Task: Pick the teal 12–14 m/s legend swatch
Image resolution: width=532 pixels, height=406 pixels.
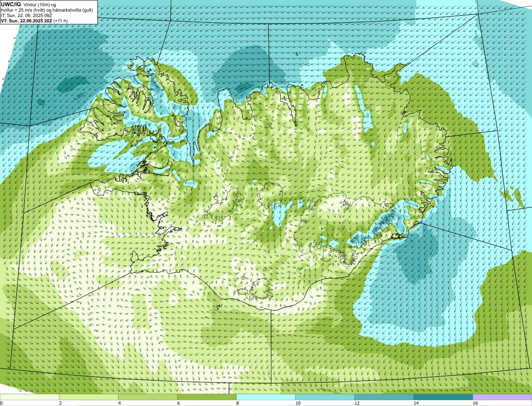Action: (x=384, y=397)
